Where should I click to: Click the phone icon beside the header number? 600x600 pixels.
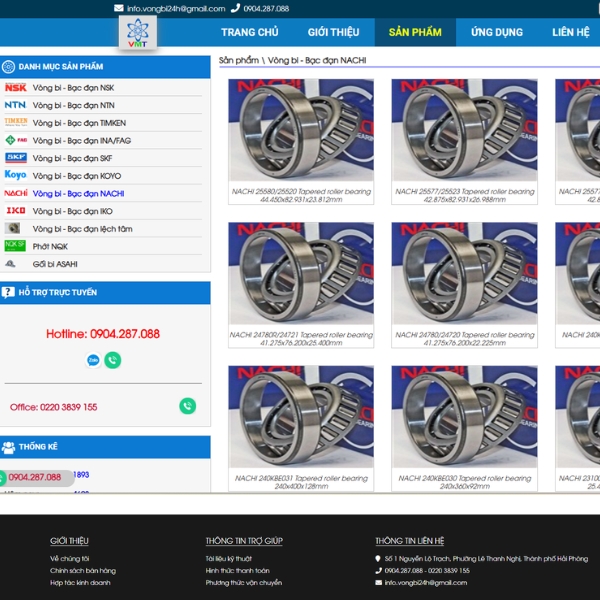pos(235,8)
